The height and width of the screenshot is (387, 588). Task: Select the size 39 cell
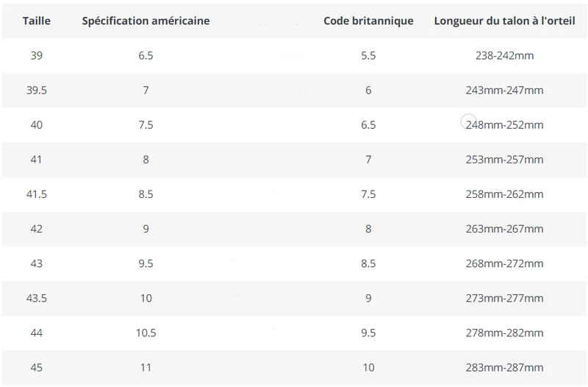[36, 56]
